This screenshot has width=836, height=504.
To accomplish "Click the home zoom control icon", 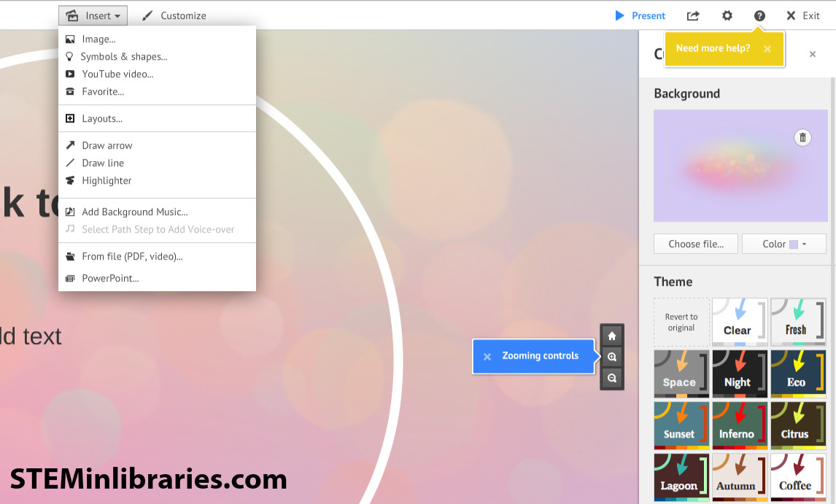I will pos(612,336).
